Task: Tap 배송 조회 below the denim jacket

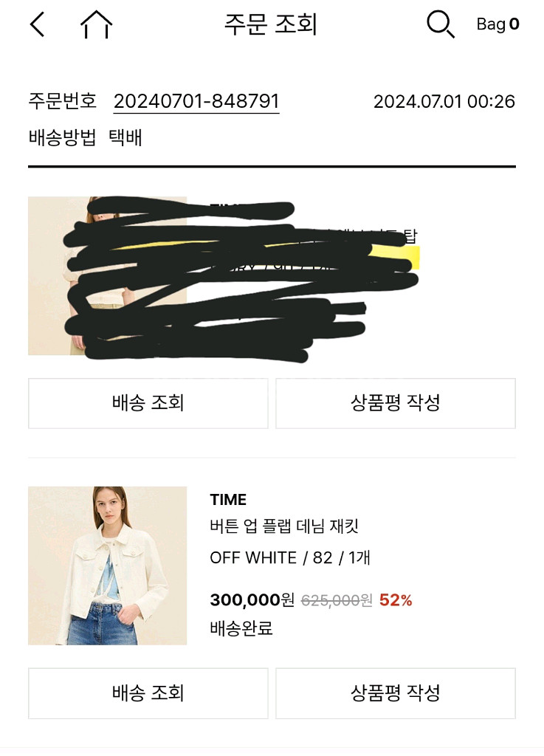Action: point(148,693)
